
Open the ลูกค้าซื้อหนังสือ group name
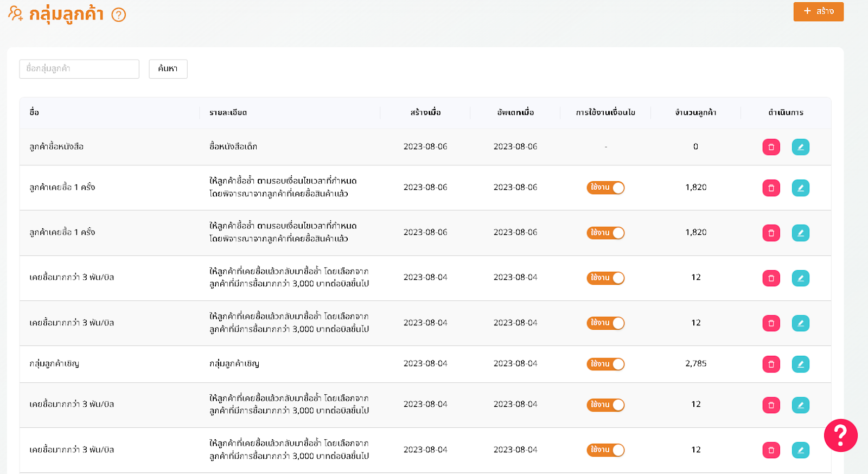point(56,146)
